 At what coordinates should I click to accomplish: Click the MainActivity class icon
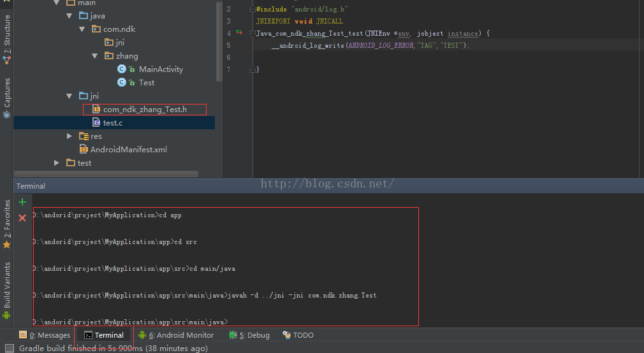pos(122,69)
